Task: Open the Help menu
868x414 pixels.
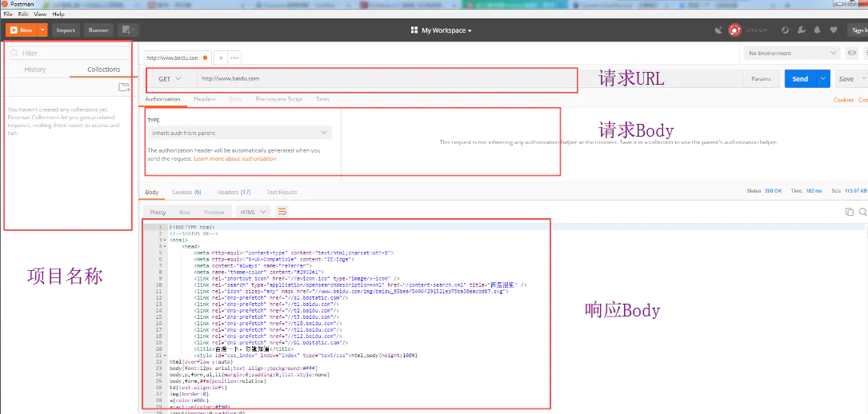Action: pos(58,14)
